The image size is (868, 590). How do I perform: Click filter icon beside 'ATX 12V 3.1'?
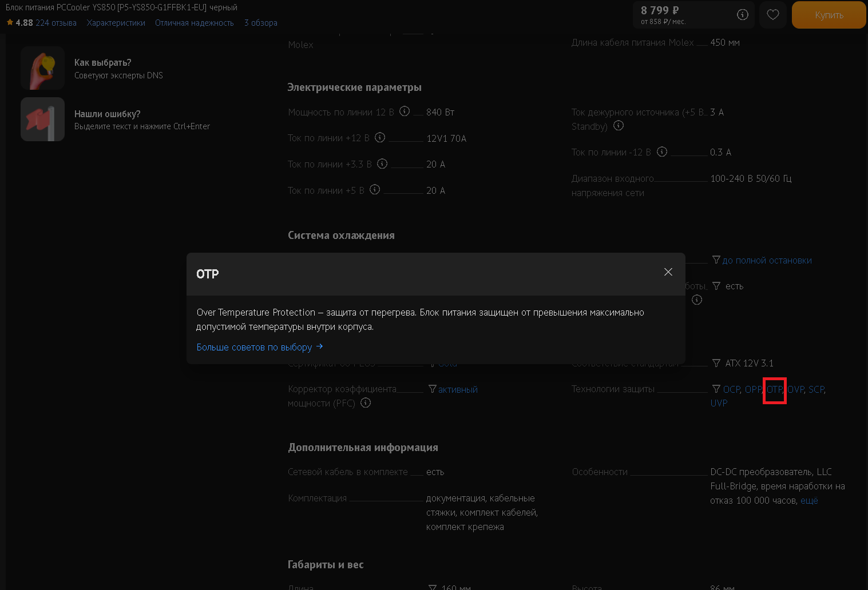point(716,363)
